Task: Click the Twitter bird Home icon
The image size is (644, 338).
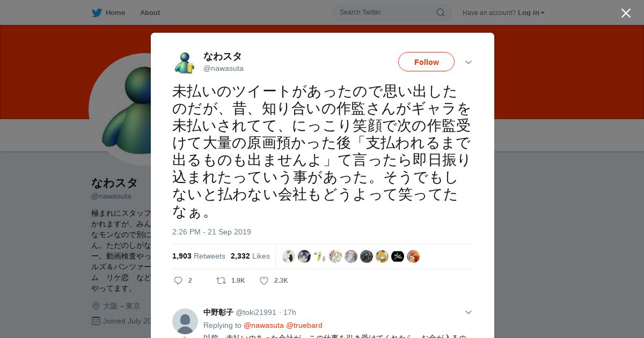Action: coord(97,12)
